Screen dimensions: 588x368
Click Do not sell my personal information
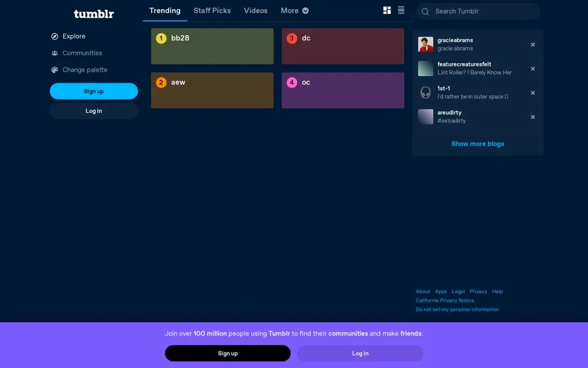coord(457,309)
